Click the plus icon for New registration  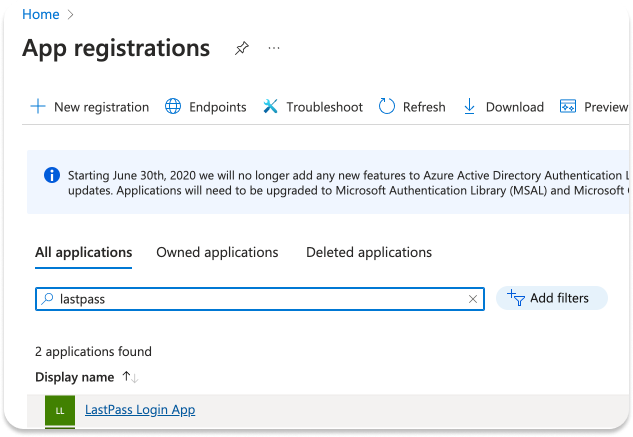click(38, 107)
